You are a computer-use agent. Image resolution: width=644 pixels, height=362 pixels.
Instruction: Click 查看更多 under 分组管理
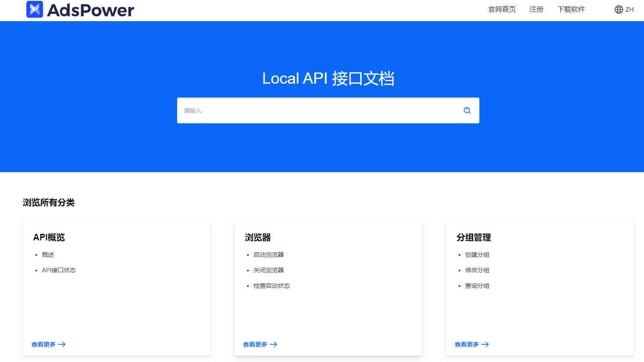pos(467,344)
